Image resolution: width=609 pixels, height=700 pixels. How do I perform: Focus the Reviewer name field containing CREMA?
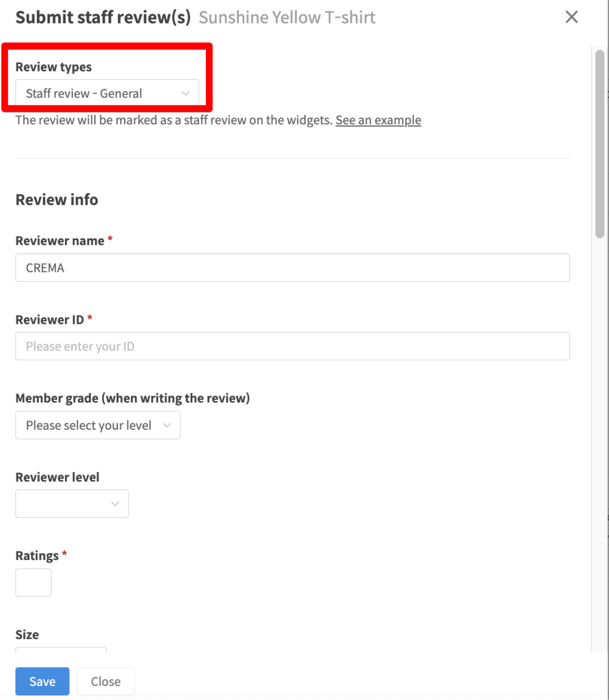click(292, 268)
